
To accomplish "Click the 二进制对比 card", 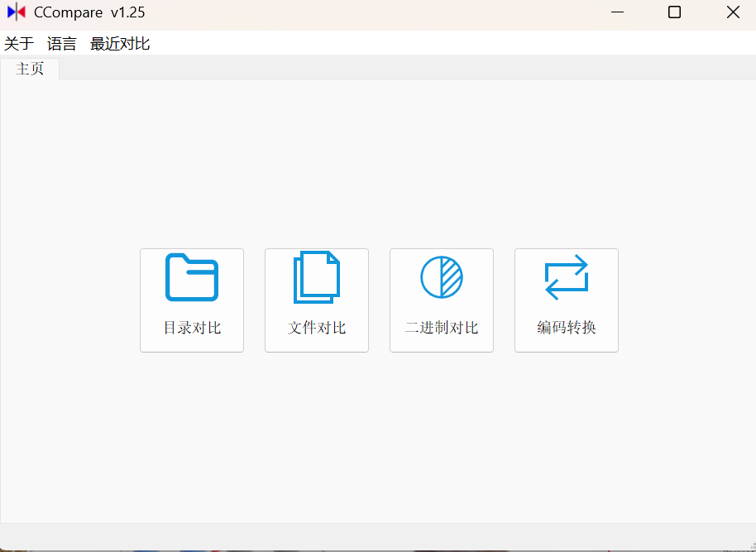I will point(441,300).
